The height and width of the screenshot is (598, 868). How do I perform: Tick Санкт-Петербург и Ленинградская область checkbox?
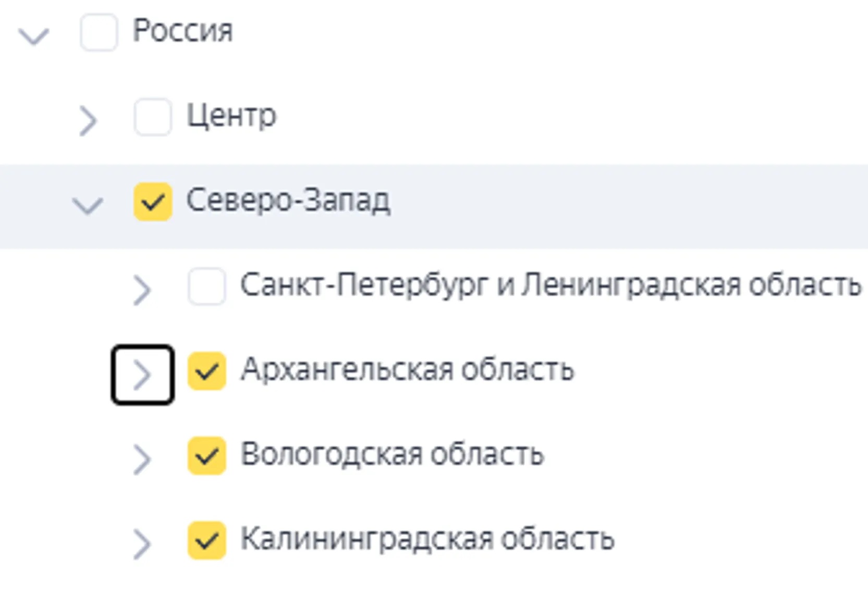[207, 286]
